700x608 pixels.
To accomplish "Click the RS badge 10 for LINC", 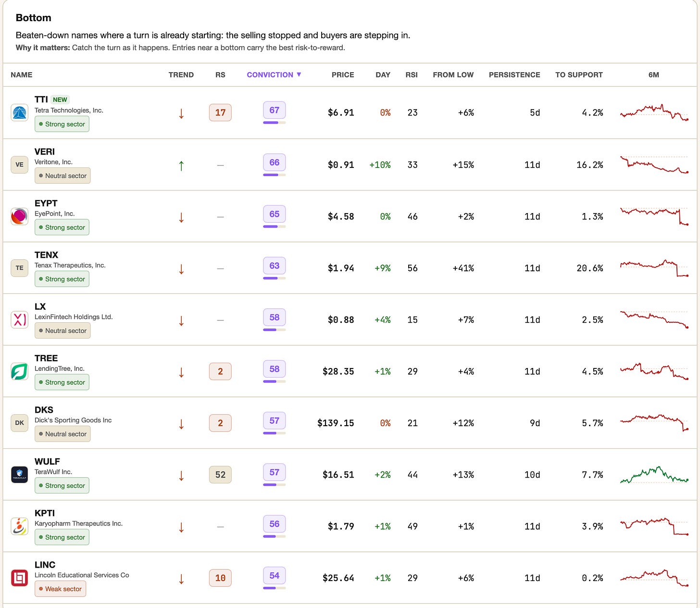I will tap(220, 578).
